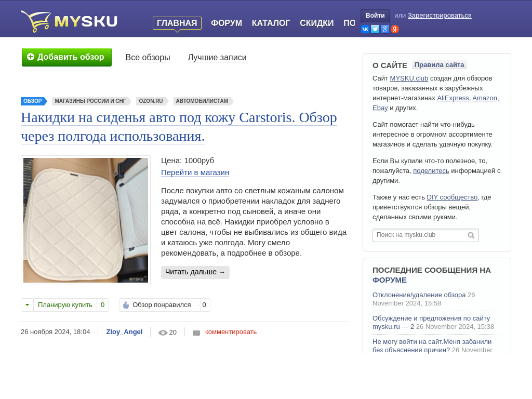The width and height of the screenshot is (532, 399).
Task: Open the Зарегистрироваться link
Action: pyautogui.click(x=440, y=16)
